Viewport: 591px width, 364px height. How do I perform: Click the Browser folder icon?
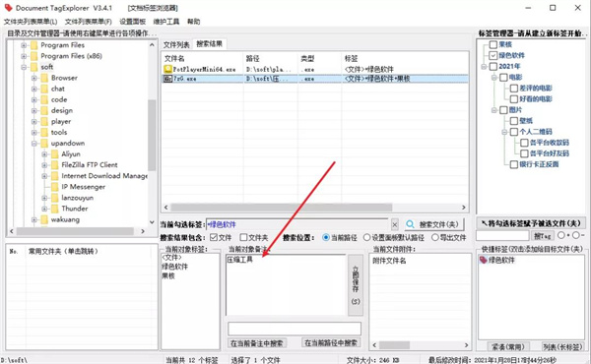click(x=44, y=78)
